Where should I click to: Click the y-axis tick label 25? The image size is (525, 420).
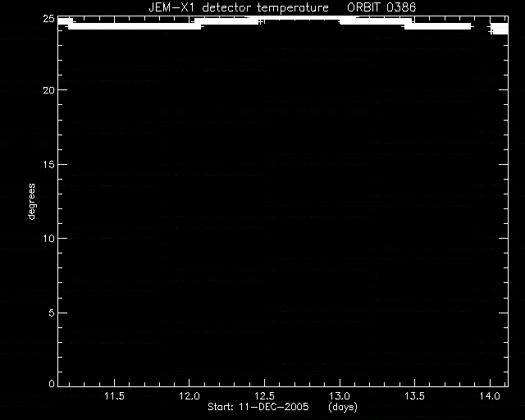(x=48, y=19)
